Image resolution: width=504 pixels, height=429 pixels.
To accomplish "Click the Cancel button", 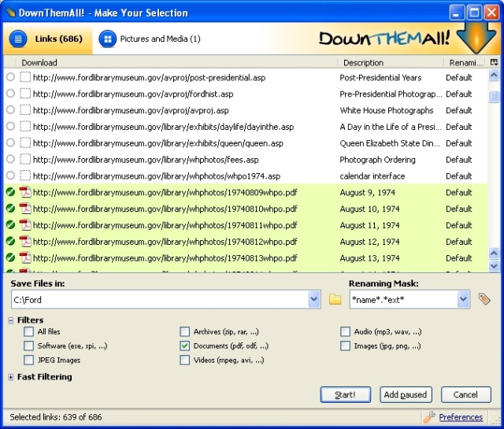I will pos(465,394).
